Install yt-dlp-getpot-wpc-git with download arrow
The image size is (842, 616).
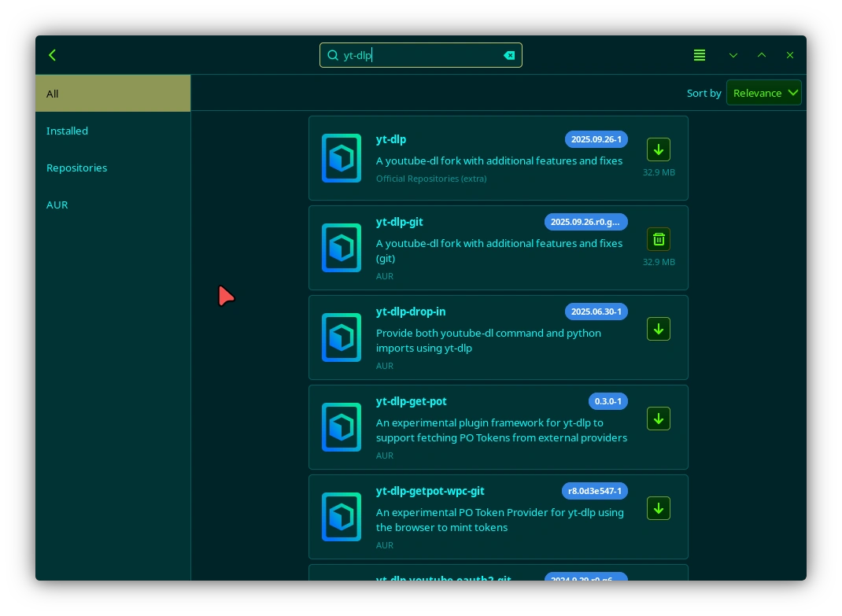click(659, 508)
